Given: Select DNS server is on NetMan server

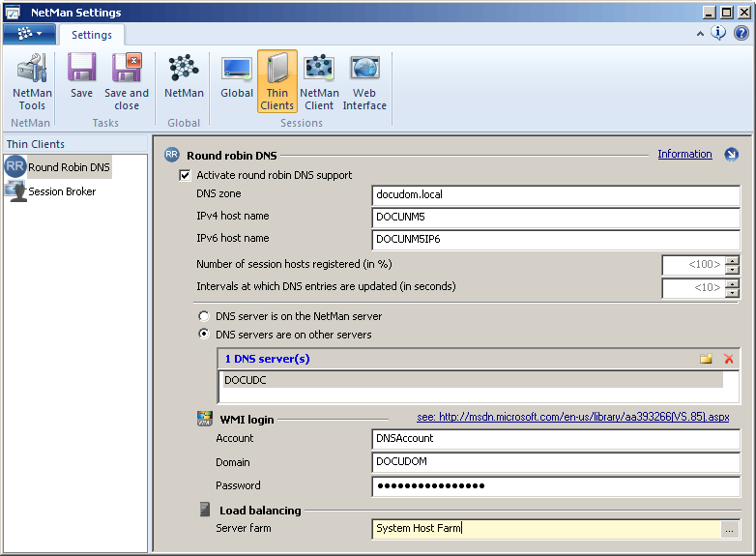Looking at the screenshot, I should [x=203, y=316].
